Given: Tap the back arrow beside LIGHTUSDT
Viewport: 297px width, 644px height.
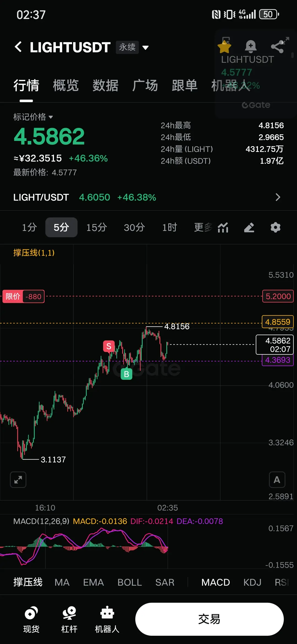Looking at the screenshot, I should tap(18, 47).
